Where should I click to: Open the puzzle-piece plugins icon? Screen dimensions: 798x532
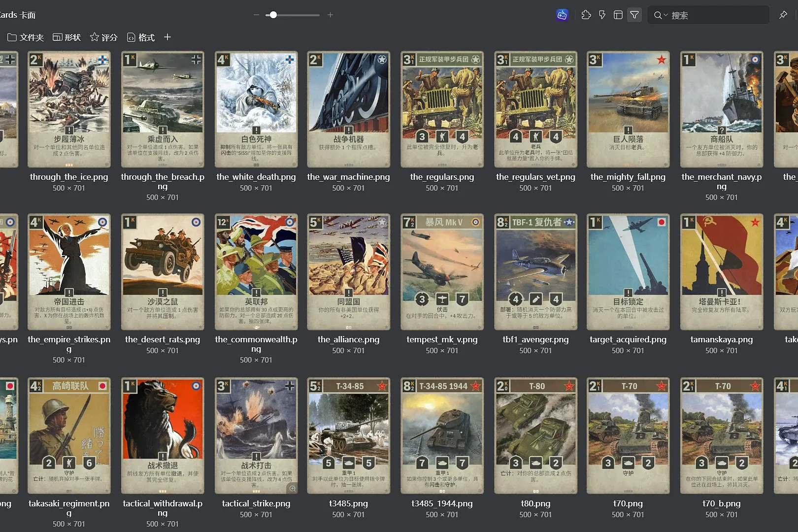(586, 15)
